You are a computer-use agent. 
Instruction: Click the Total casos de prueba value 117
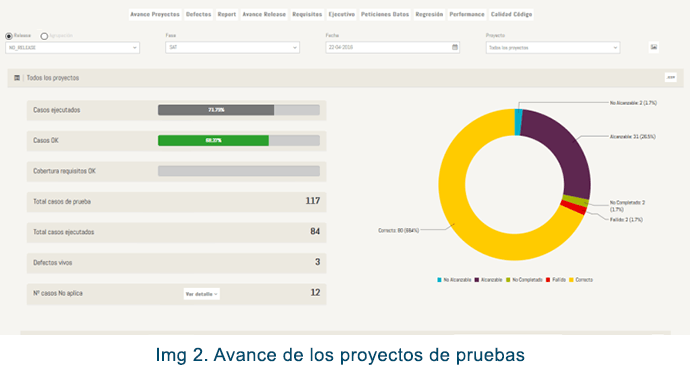[312, 201]
